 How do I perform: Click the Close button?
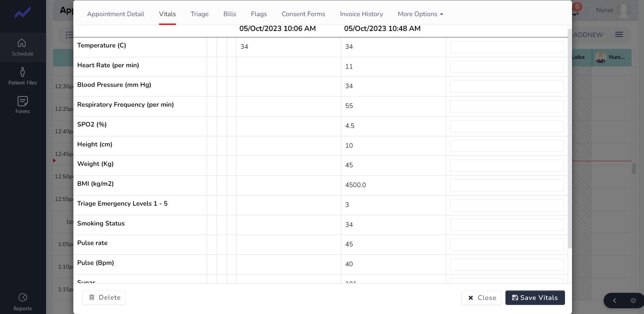[481, 298]
